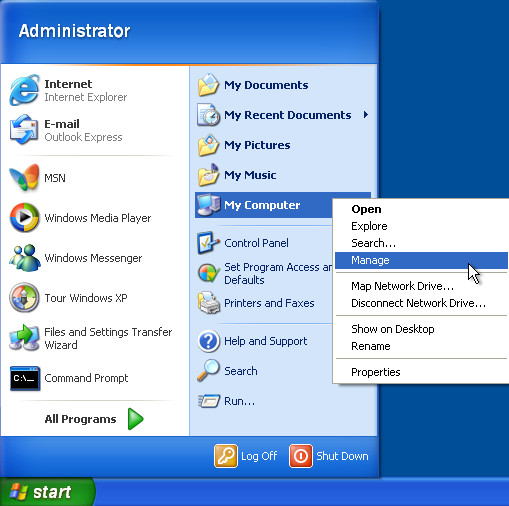Launch the Command Prompt icon

point(25,378)
